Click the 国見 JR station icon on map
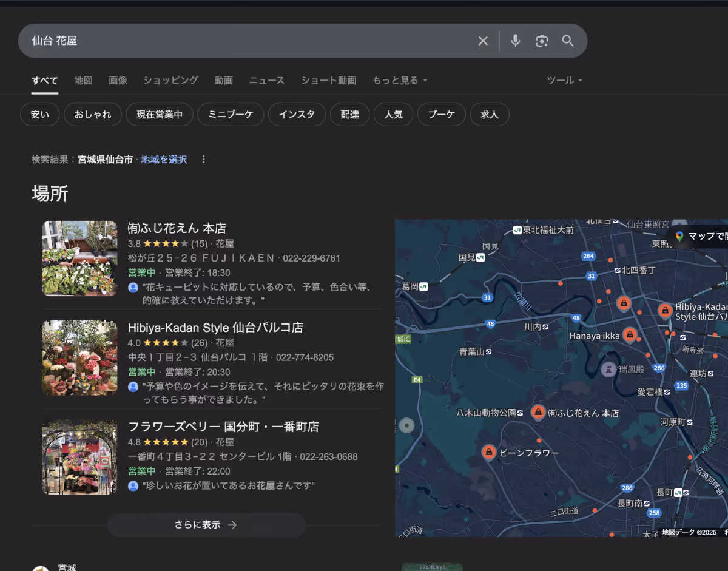This screenshot has height=571, width=728. click(480, 257)
